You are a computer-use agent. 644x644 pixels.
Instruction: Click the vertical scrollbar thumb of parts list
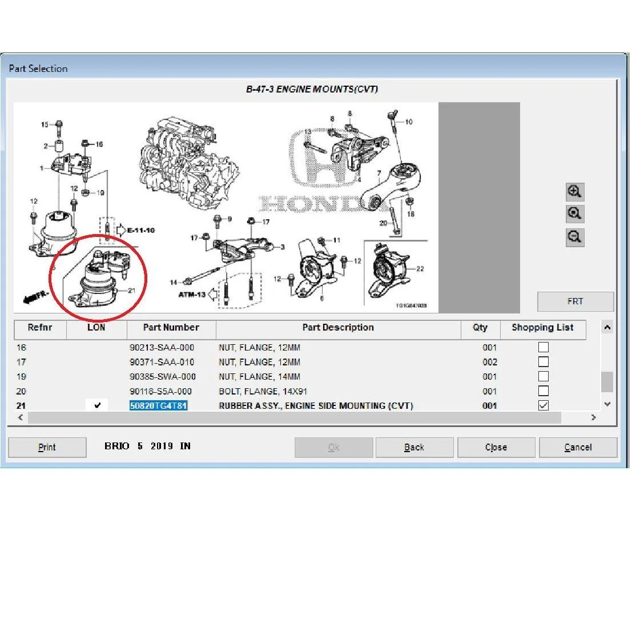[607, 382]
